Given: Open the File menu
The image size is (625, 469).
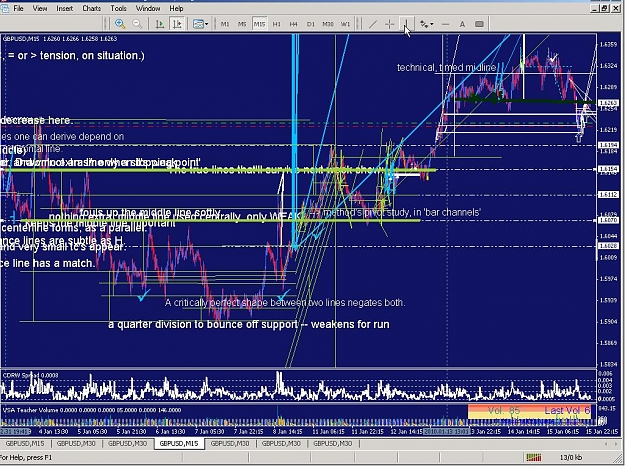Looking at the screenshot, I should point(18,8).
